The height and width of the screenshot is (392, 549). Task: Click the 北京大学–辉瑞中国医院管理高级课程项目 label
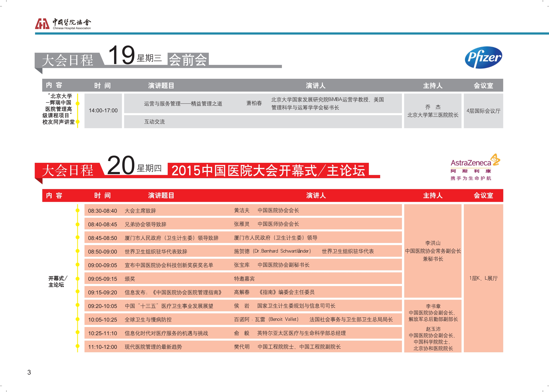click(58, 109)
